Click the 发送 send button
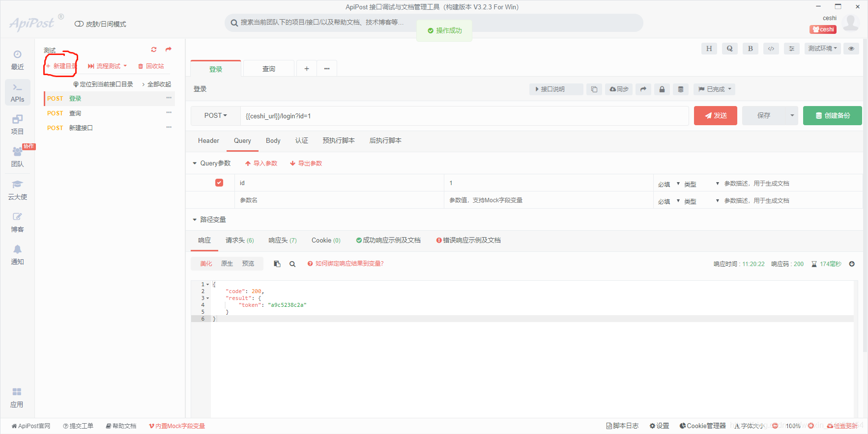The width and height of the screenshot is (868, 434). click(x=715, y=115)
